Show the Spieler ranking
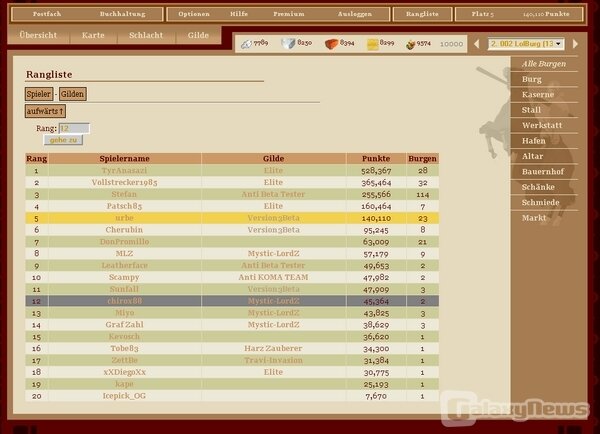Viewport: 600px width, 434px height. click(39, 94)
